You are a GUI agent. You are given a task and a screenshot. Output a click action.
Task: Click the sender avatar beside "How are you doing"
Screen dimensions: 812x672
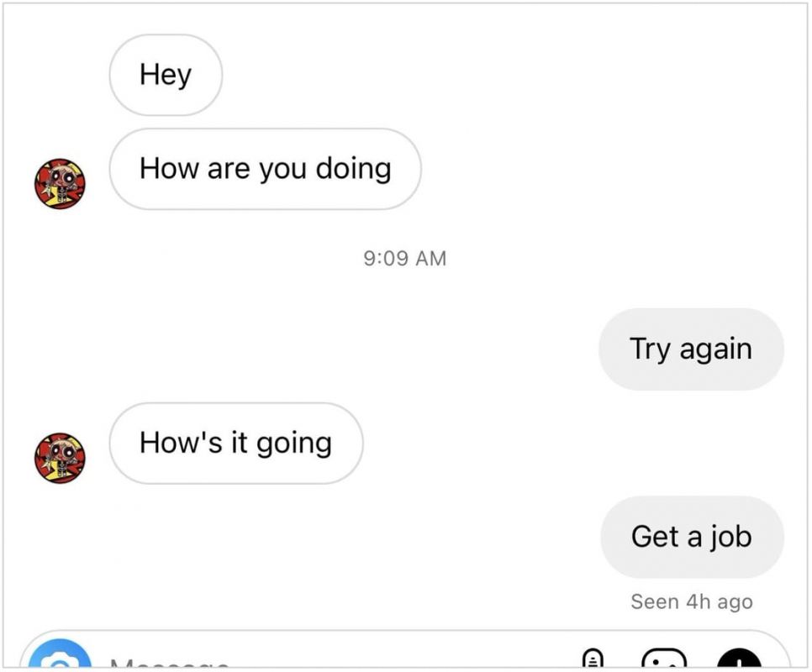[60, 184]
